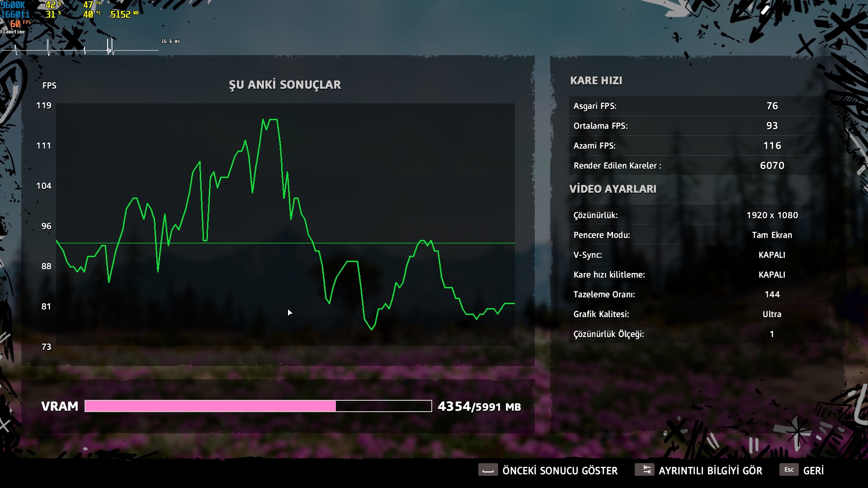868x488 pixels.
Task: Click the 9600K CPU overlay label
Action: pyautogui.click(x=13, y=5)
